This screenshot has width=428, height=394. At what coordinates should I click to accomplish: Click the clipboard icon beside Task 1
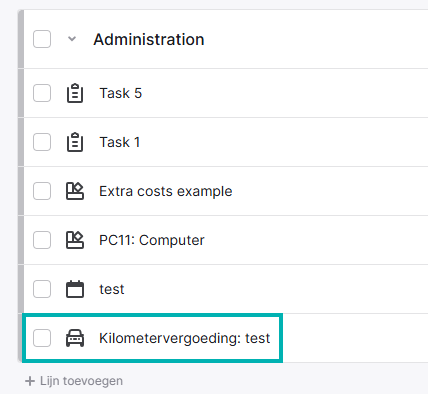click(75, 142)
